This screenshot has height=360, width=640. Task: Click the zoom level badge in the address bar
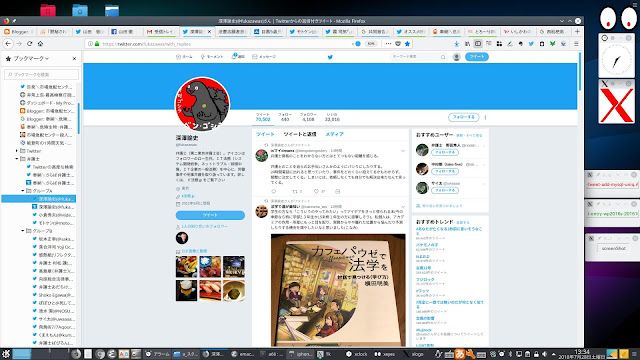370,44
